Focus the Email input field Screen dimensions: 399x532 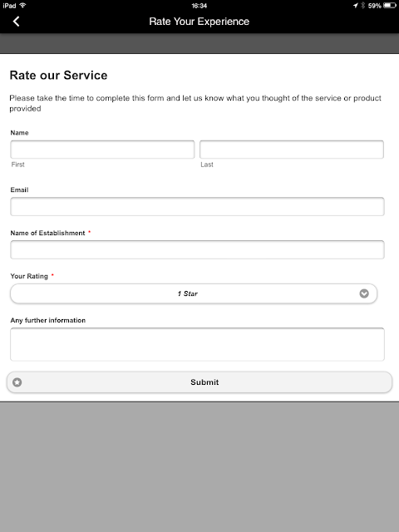click(x=197, y=207)
